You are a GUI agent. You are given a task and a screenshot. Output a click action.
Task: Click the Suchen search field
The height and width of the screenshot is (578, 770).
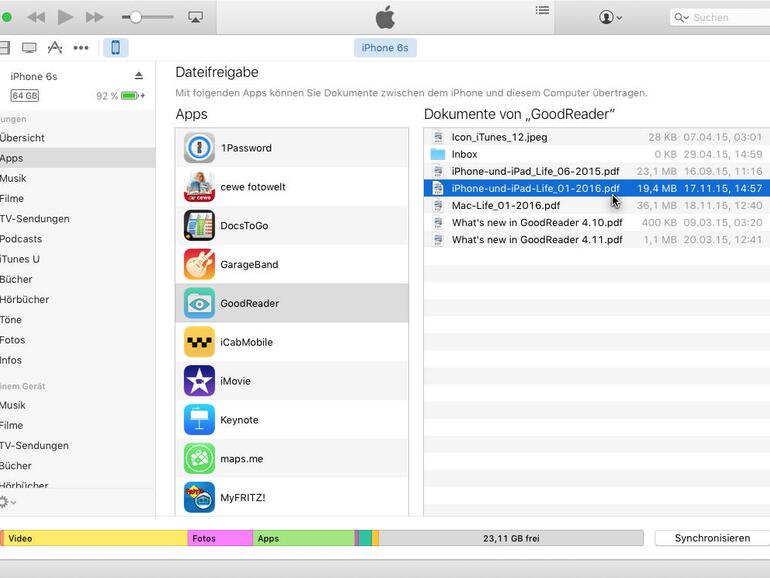pyautogui.click(x=720, y=18)
